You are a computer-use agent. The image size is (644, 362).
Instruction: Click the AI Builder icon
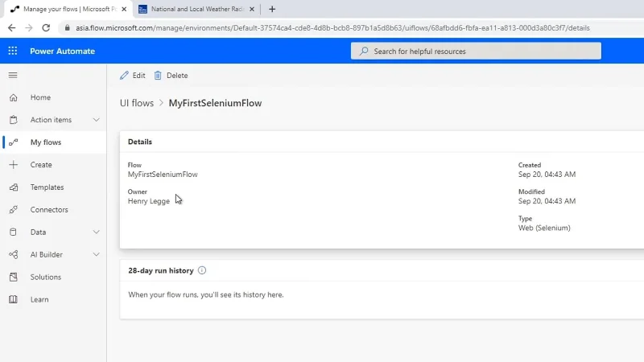13,254
